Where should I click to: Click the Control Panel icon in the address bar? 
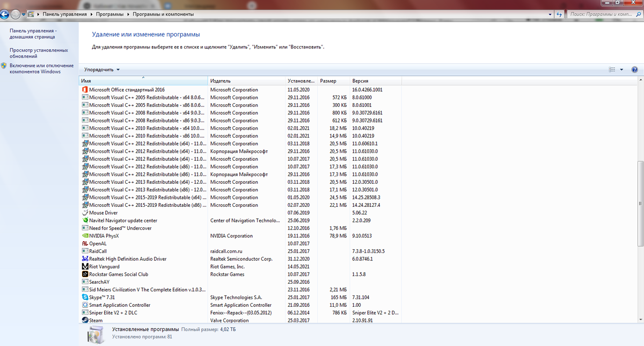pos(31,14)
